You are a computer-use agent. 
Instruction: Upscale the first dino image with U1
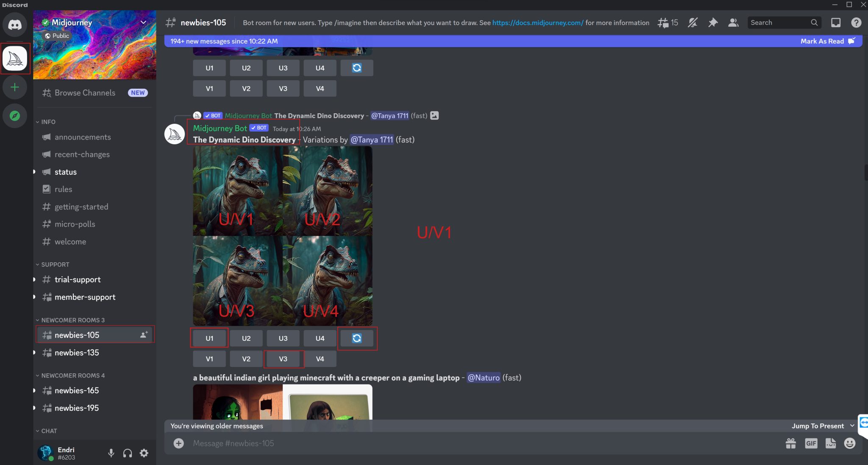209,338
